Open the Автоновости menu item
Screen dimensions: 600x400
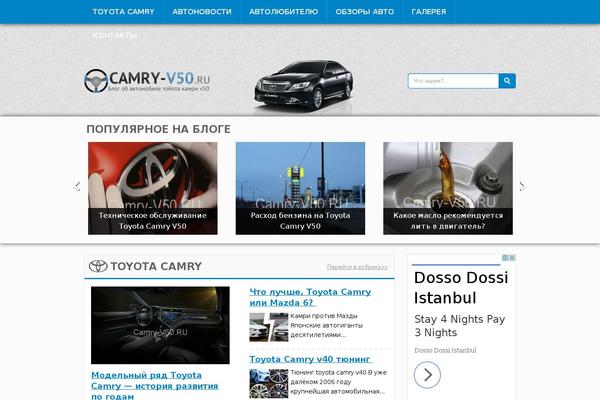[x=202, y=12]
